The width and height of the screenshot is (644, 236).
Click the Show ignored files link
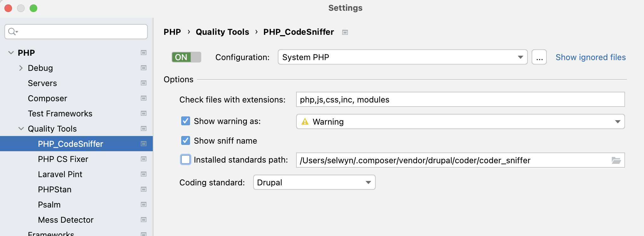[x=591, y=57]
